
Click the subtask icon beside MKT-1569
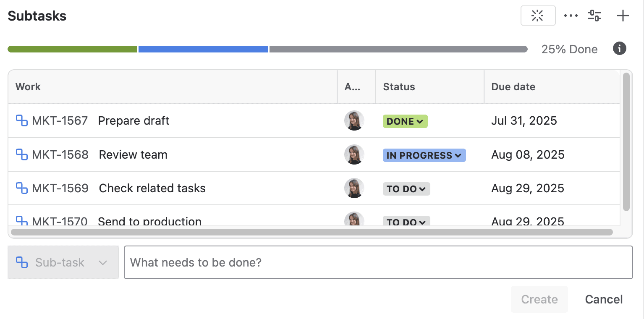point(21,188)
